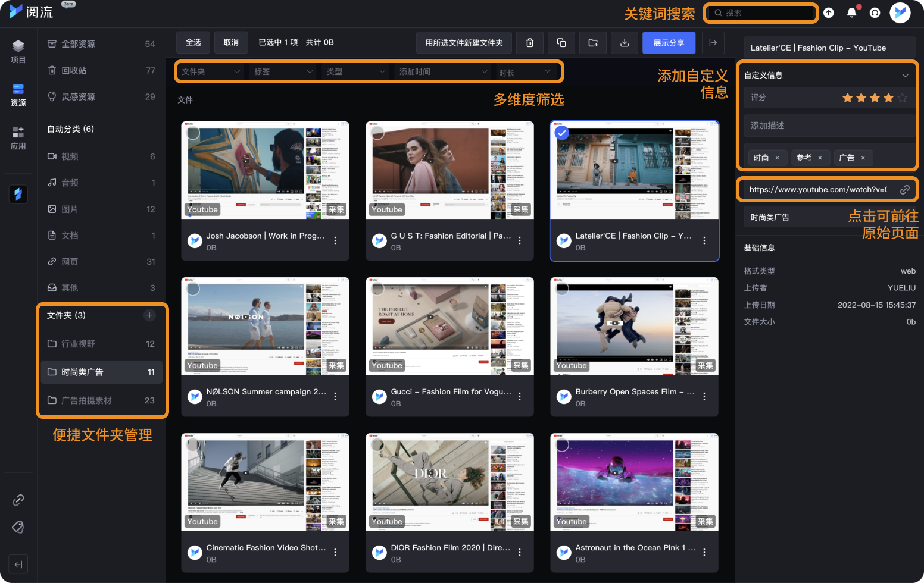Open more options for DIOR Fashion Film card
The height and width of the screenshot is (583, 924).
520,552
